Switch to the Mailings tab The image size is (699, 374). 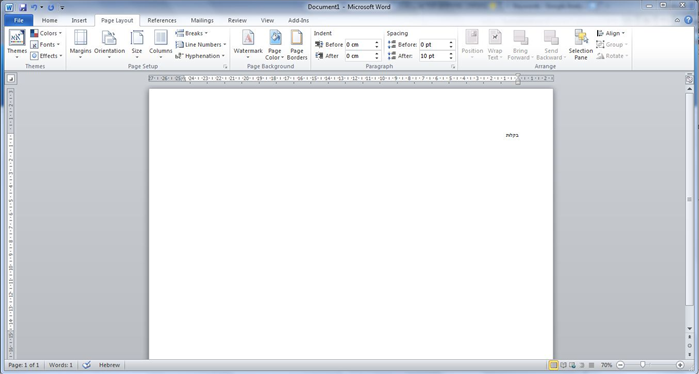tap(202, 21)
